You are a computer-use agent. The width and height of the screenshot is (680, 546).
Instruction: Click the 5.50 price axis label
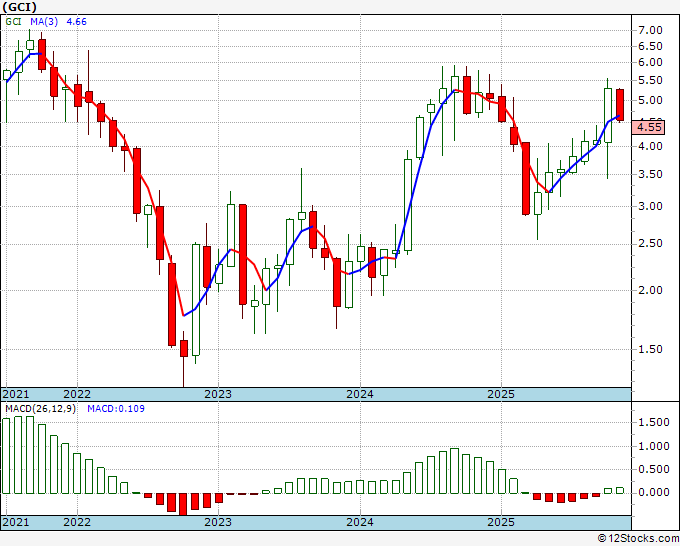(650, 81)
